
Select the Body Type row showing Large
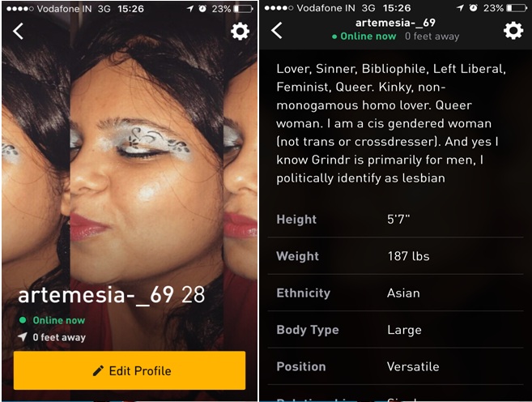click(396, 329)
